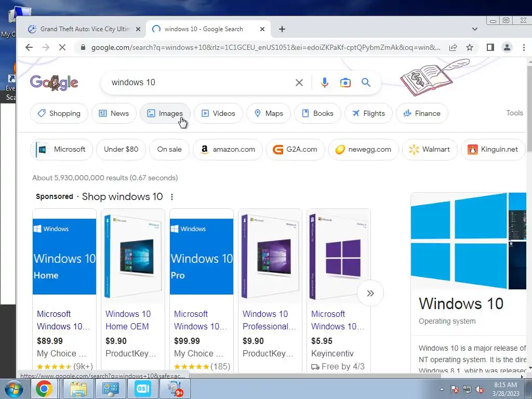The image size is (532, 399).
Task: Open the Flights search filter
Action: pos(368,113)
